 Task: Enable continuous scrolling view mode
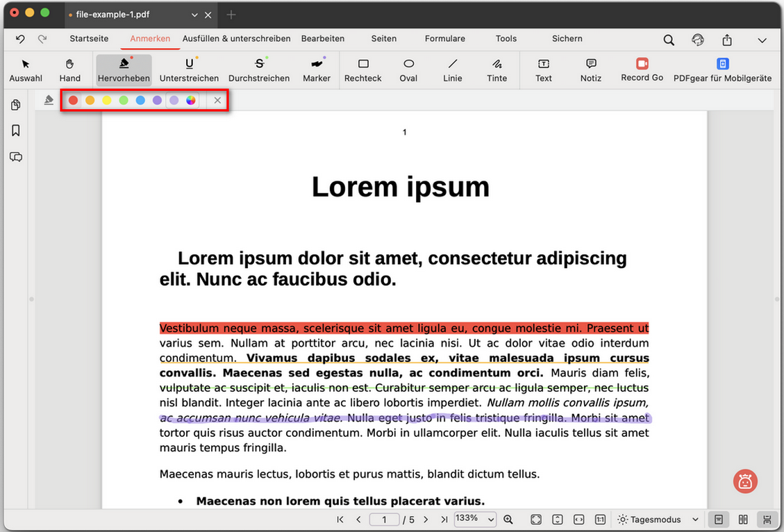pos(767,519)
